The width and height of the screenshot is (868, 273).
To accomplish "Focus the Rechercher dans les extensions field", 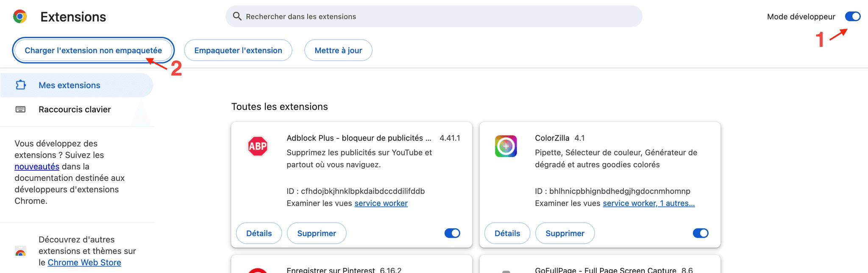I will point(434,17).
